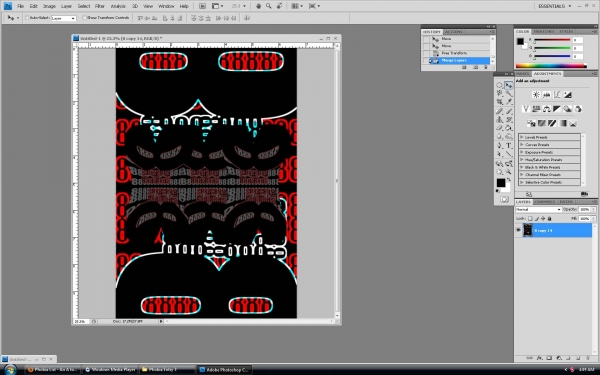Screen dimensions: 600x375
Task: Toggle Lock image pixels
Action: tap(537, 218)
